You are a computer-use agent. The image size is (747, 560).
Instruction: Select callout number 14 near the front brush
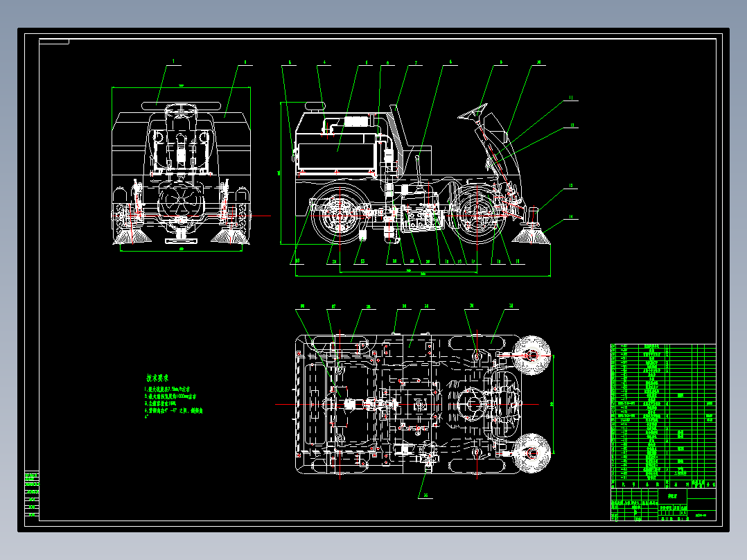pyautogui.click(x=571, y=217)
